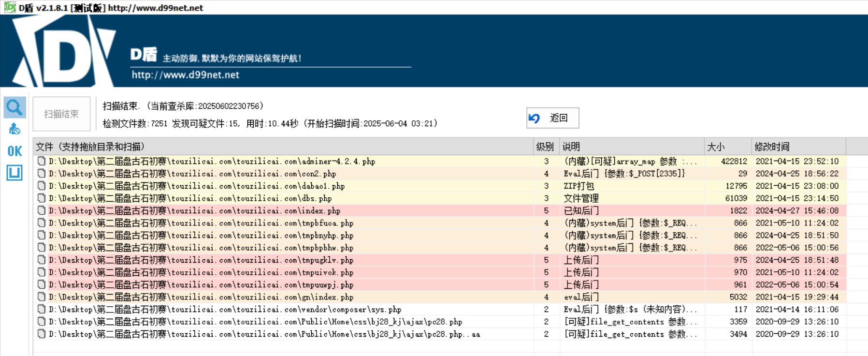Select the tmpbnyhp.php file path
This screenshot has width=868, height=356.
pos(201,235)
